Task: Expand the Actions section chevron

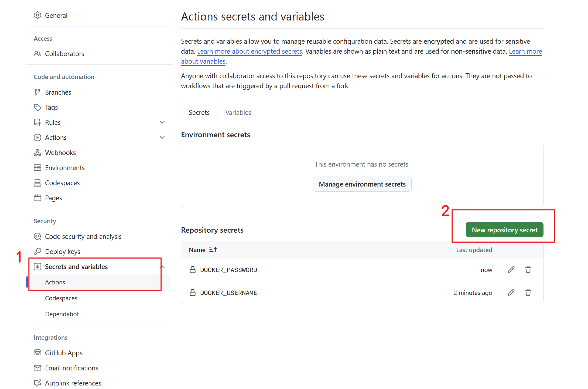Action: click(162, 137)
